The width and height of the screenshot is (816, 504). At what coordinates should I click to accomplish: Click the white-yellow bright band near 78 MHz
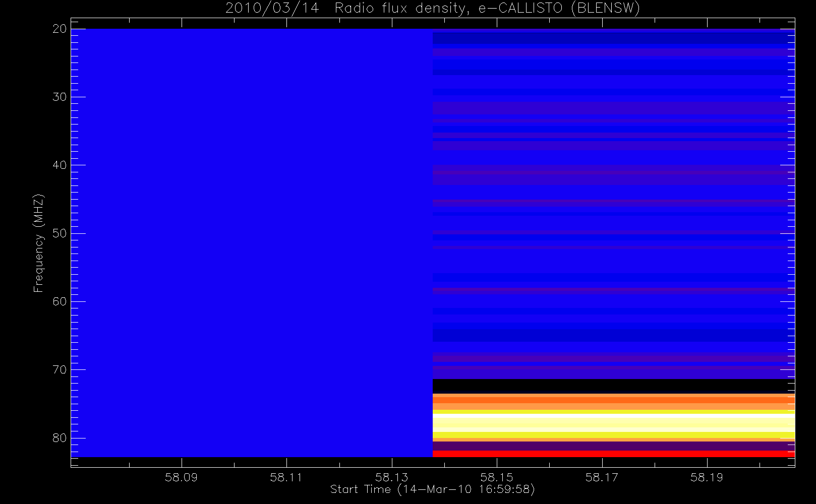(x=614, y=422)
